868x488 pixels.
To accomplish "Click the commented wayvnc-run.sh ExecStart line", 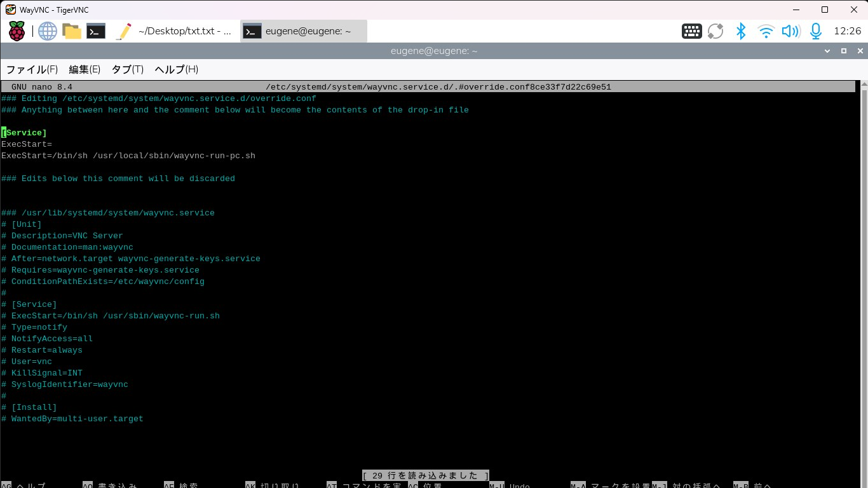I will (x=111, y=316).
